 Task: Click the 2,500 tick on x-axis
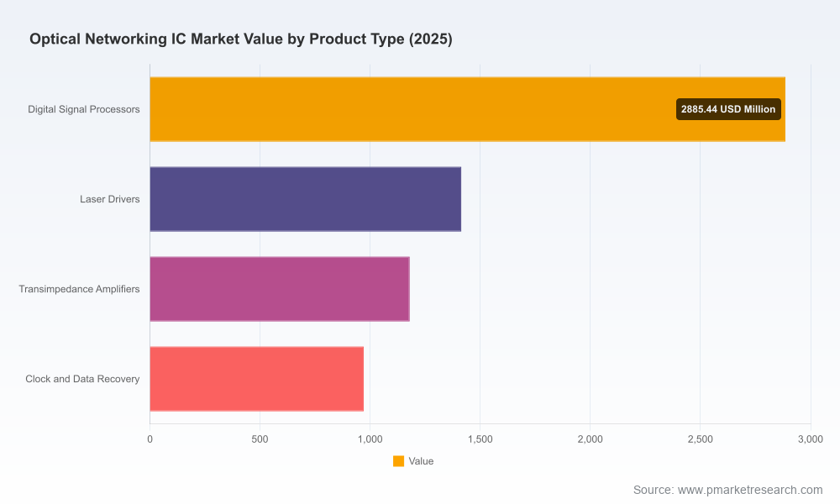point(701,439)
